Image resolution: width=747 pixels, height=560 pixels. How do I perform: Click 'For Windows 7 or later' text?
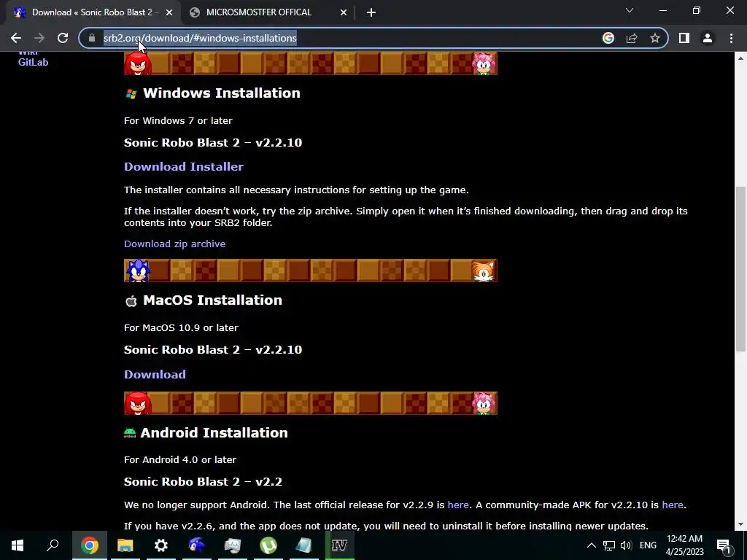click(x=178, y=120)
